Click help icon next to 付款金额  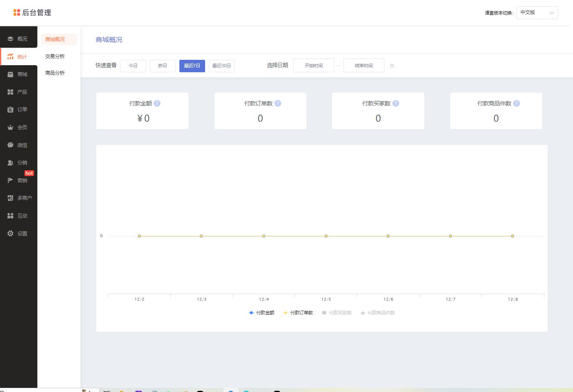point(157,103)
